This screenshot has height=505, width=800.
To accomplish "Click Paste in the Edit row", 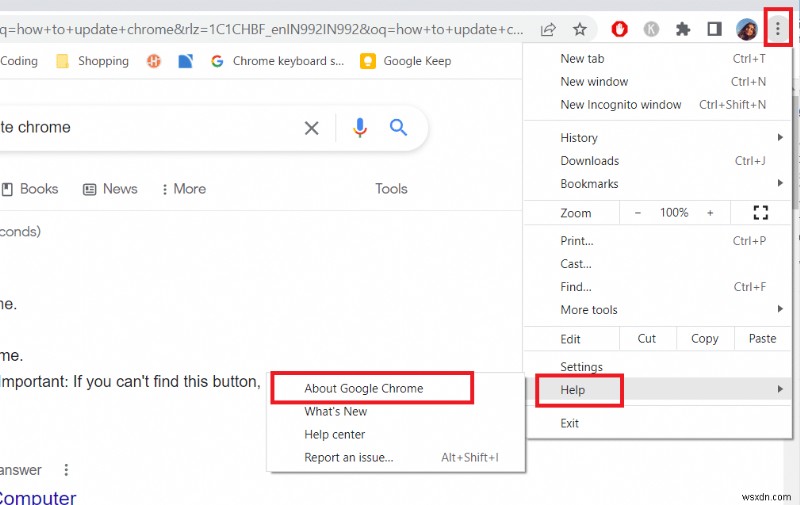I will coord(762,339).
